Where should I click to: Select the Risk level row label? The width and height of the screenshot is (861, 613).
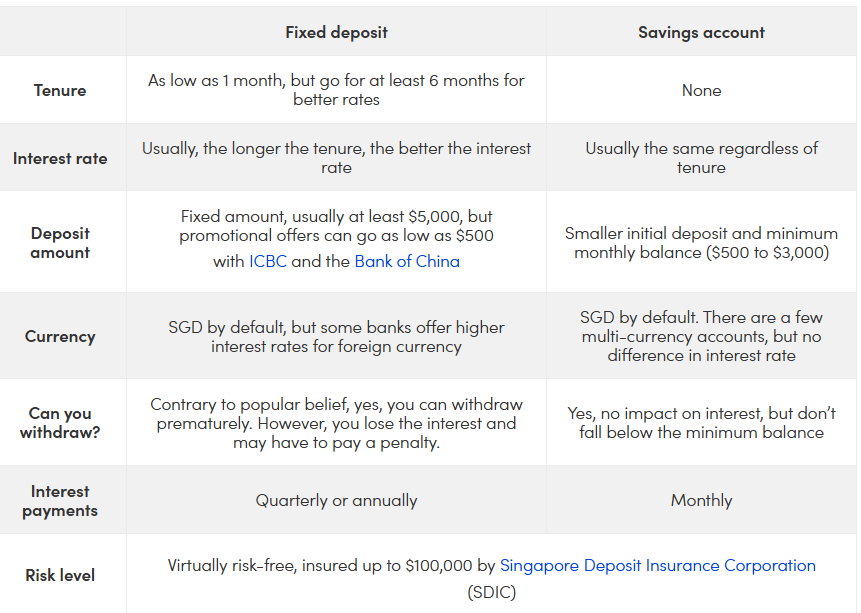pyautogui.click(x=60, y=576)
